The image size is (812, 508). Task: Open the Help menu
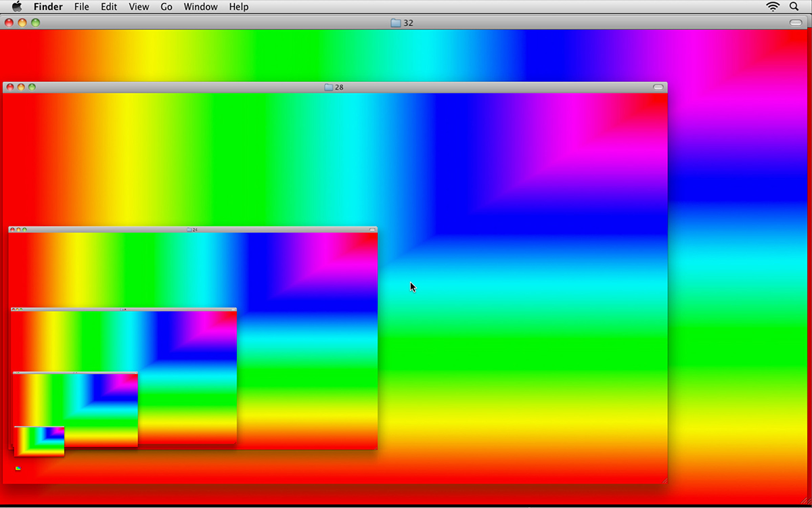(x=238, y=7)
